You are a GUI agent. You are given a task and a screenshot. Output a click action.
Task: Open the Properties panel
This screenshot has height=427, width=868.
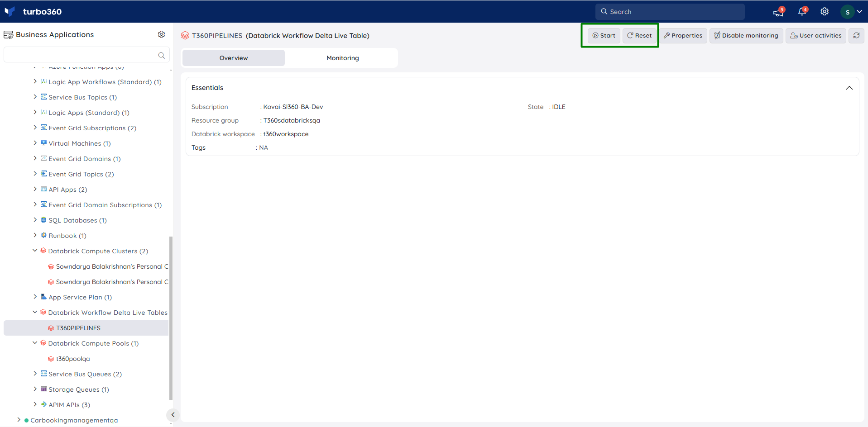pos(683,35)
